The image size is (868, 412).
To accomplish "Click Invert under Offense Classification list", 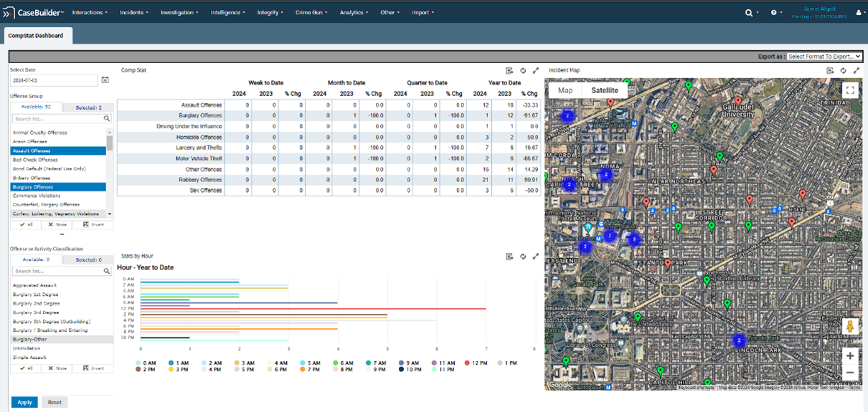I will (x=93, y=368).
